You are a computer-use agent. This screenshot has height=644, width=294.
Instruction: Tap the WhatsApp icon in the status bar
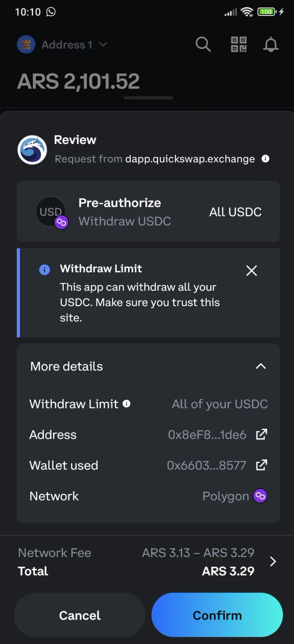click(x=51, y=12)
